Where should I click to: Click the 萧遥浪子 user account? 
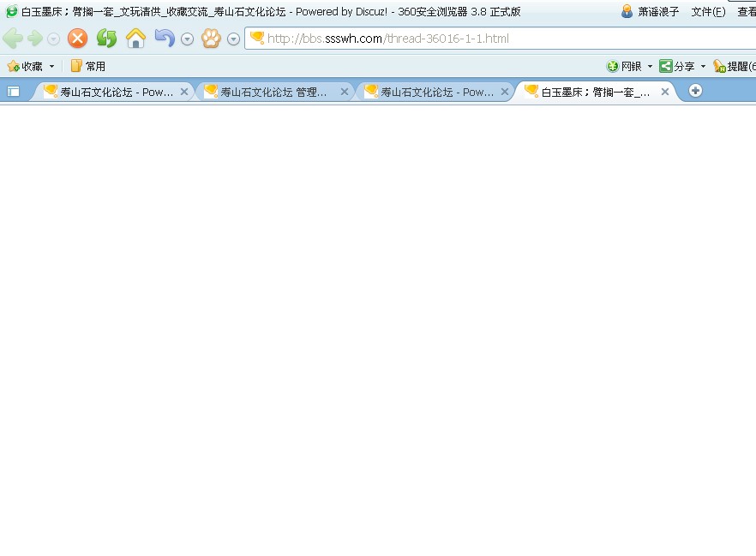pyautogui.click(x=651, y=11)
